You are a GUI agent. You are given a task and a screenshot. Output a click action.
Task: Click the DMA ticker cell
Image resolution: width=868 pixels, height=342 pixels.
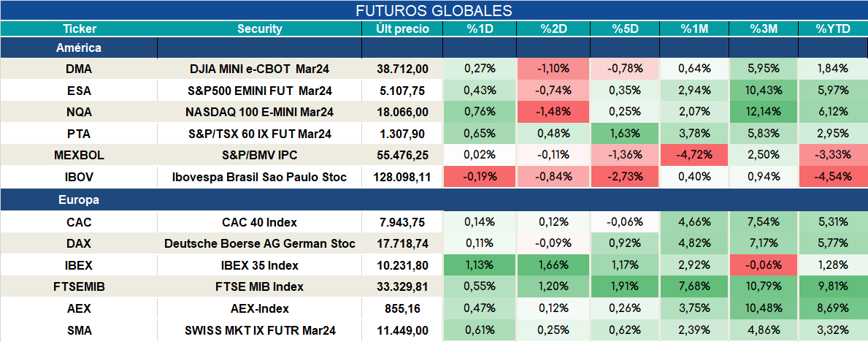point(79,69)
